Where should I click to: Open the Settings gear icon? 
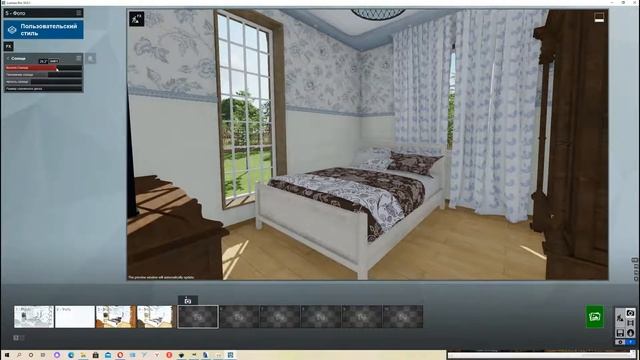point(620,342)
